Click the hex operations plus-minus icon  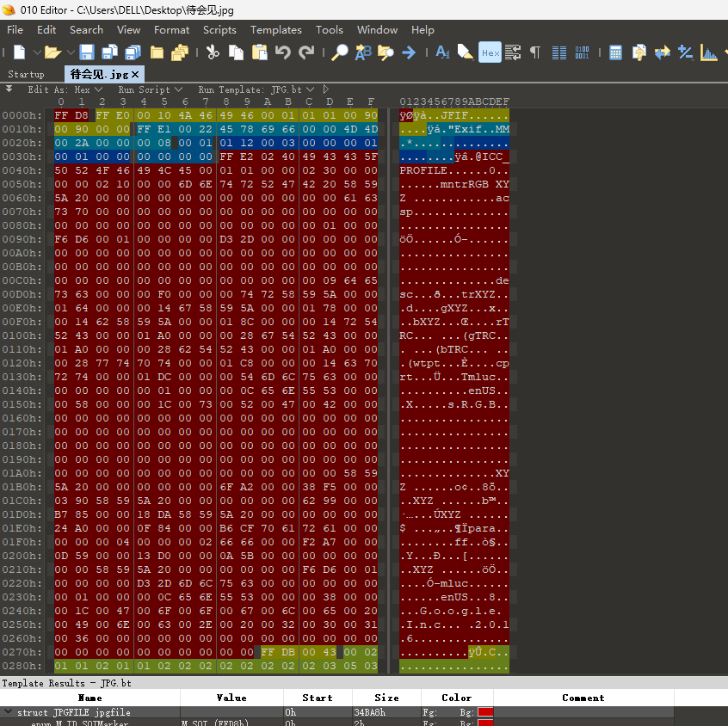685,52
